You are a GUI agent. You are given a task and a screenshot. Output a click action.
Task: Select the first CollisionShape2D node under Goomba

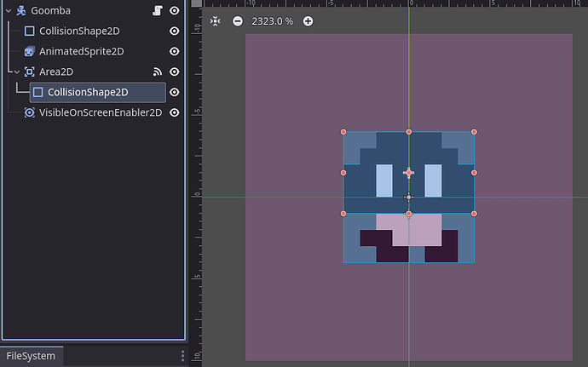pos(79,31)
